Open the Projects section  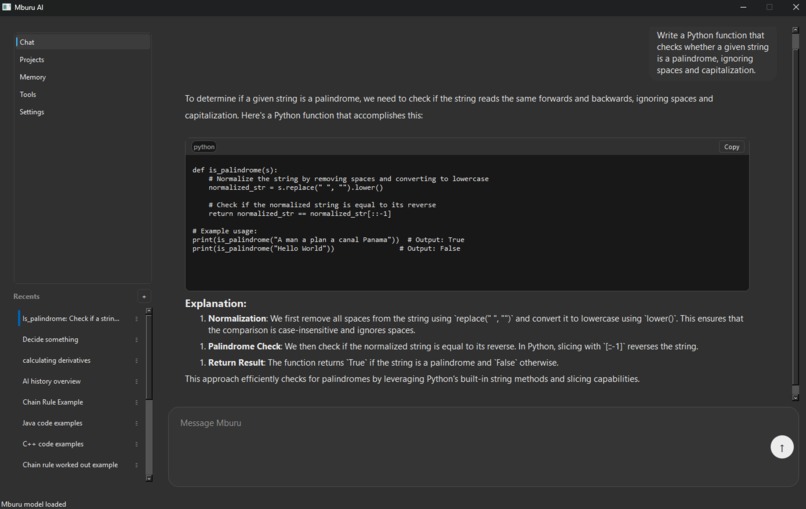82,60
